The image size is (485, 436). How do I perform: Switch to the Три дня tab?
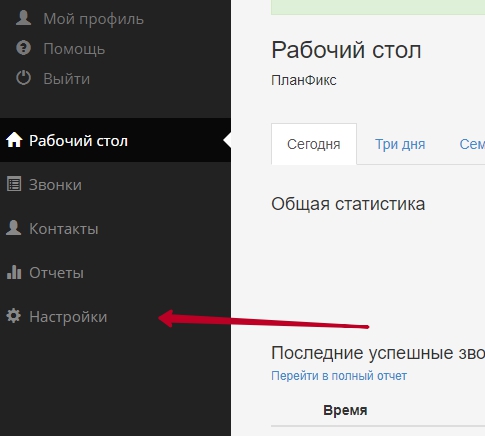(400, 144)
